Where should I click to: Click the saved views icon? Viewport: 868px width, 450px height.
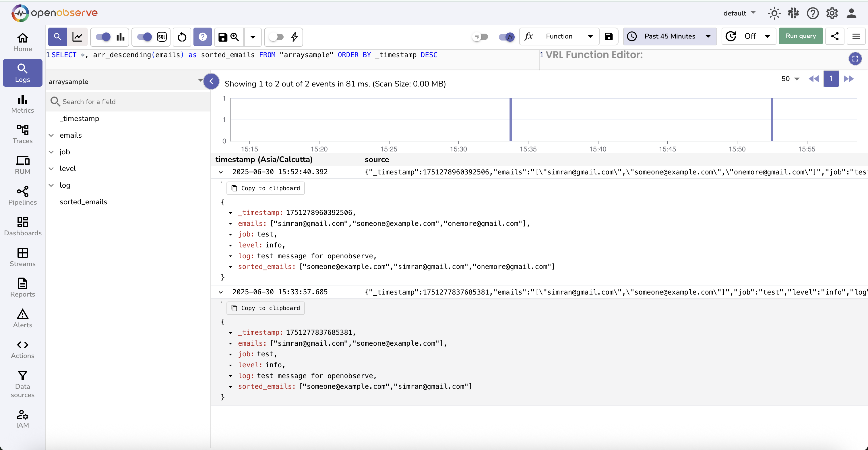[x=229, y=37]
